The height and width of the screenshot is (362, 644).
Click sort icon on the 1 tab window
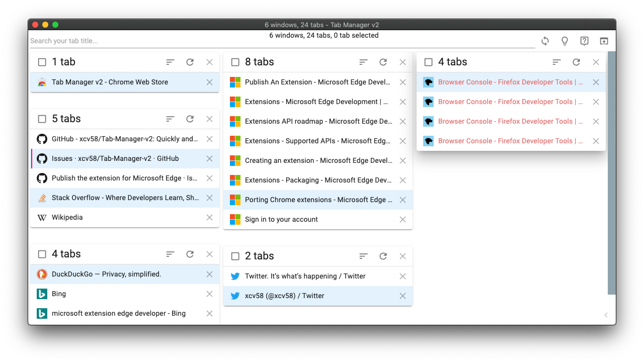click(x=171, y=62)
